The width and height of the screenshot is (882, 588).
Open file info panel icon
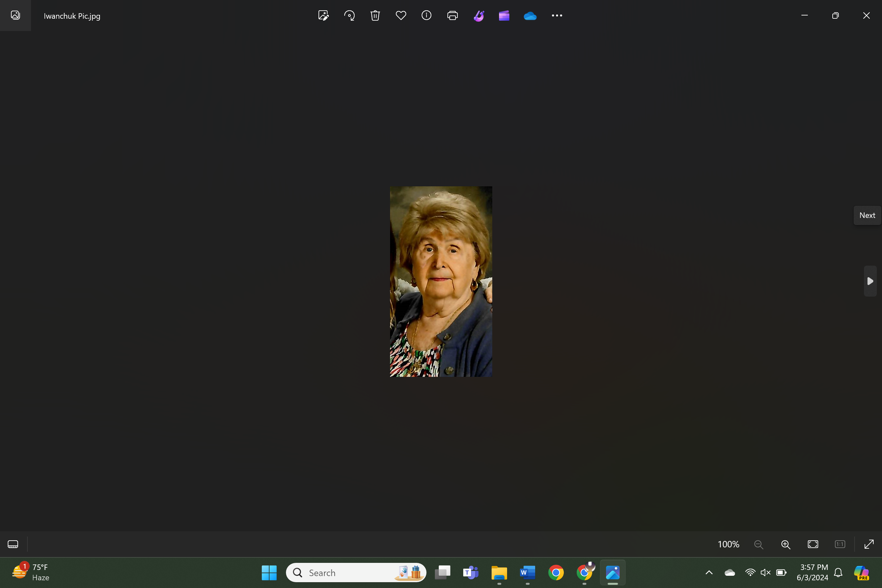[426, 15]
